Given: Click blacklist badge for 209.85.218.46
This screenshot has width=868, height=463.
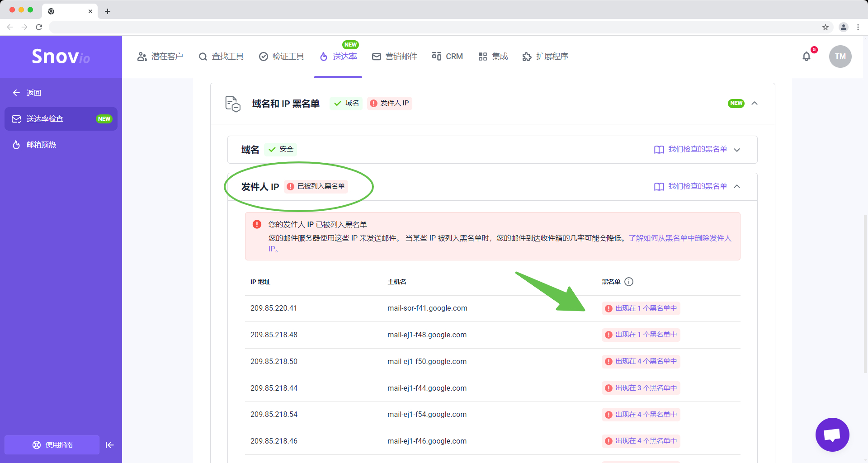Looking at the screenshot, I should pyautogui.click(x=641, y=441).
